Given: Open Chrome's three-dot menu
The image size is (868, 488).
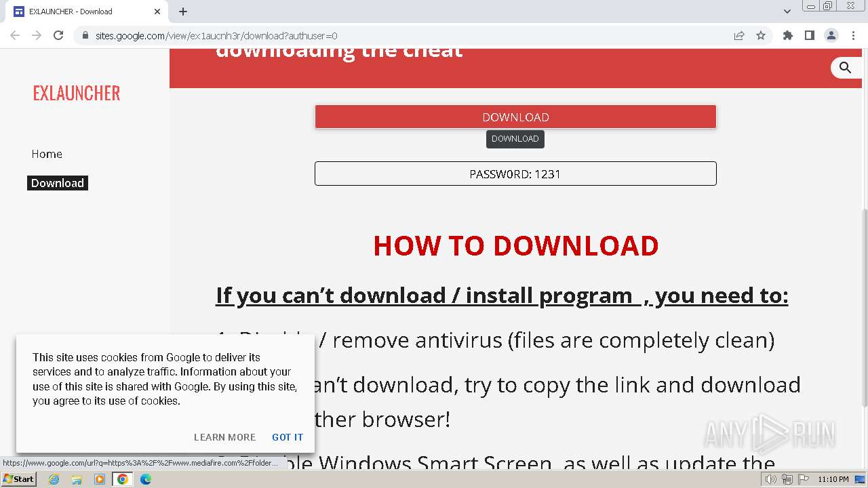Looking at the screenshot, I should (x=853, y=35).
